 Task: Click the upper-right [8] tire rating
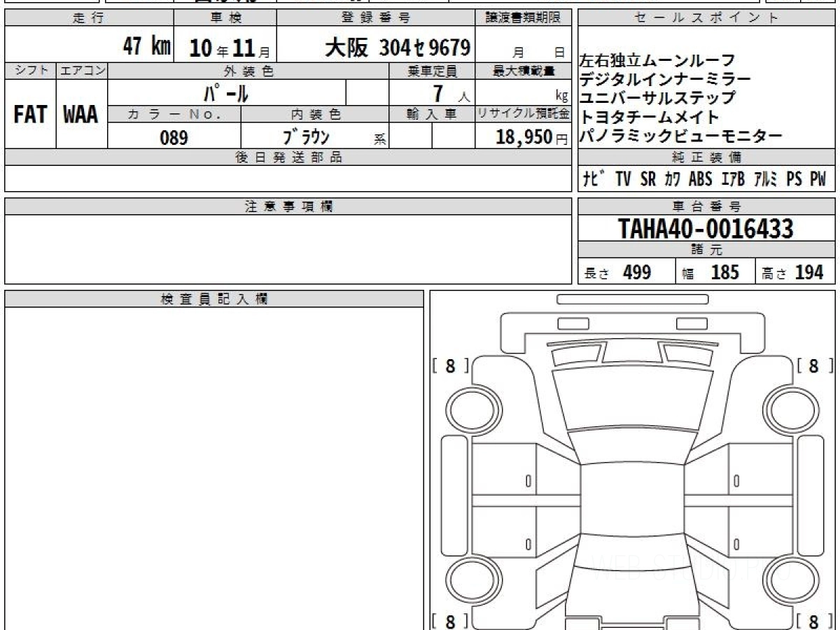point(815,366)
